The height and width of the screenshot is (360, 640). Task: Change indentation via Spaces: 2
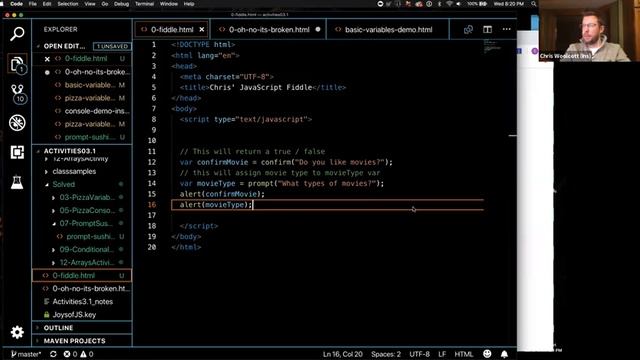[386, 354]
